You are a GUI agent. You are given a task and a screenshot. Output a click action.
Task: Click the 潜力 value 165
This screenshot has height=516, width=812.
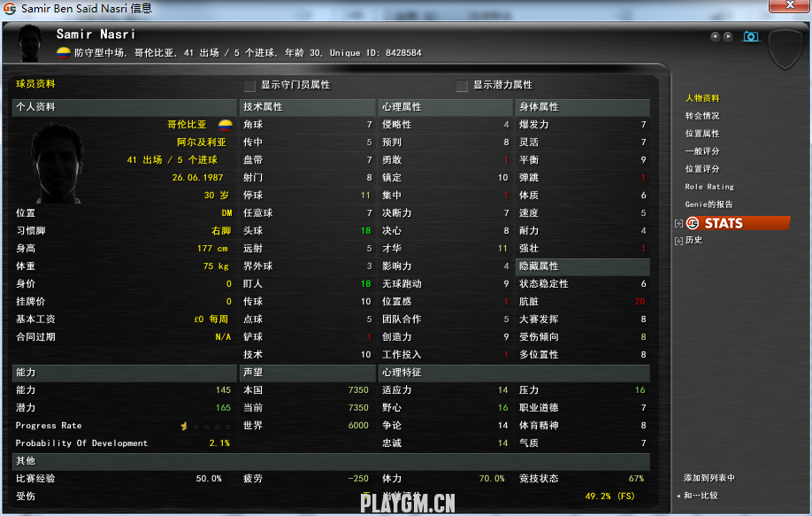tap(223, 408)
